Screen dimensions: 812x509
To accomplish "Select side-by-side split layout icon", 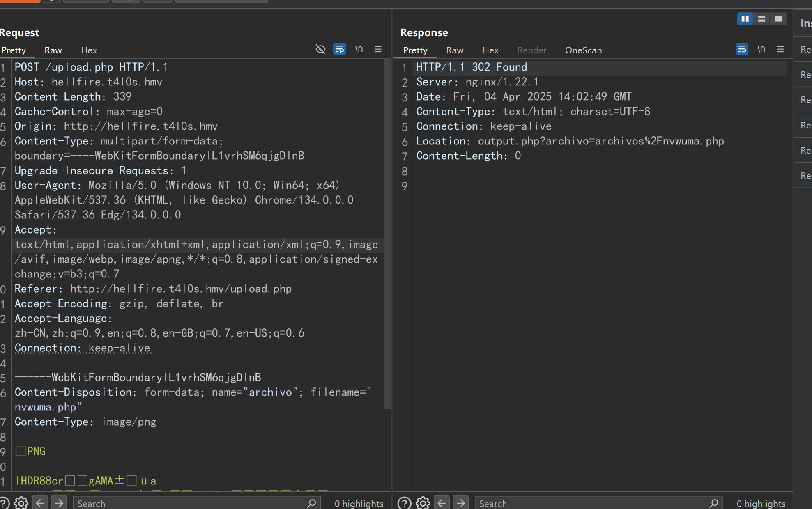I will tap(745, 19).
